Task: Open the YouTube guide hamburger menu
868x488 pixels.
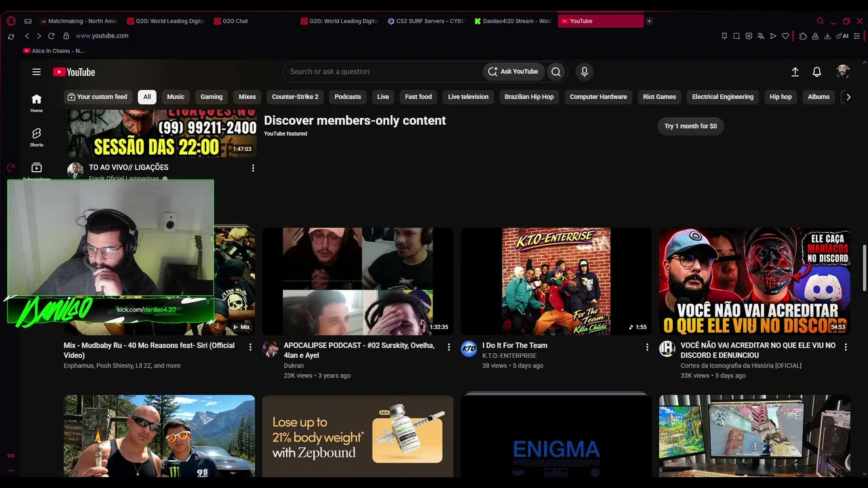Action: [x=37, y=72]
